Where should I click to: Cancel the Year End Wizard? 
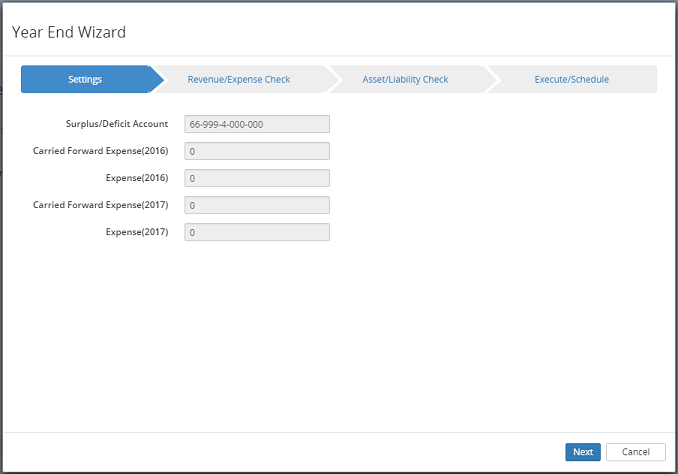(635, 452)
